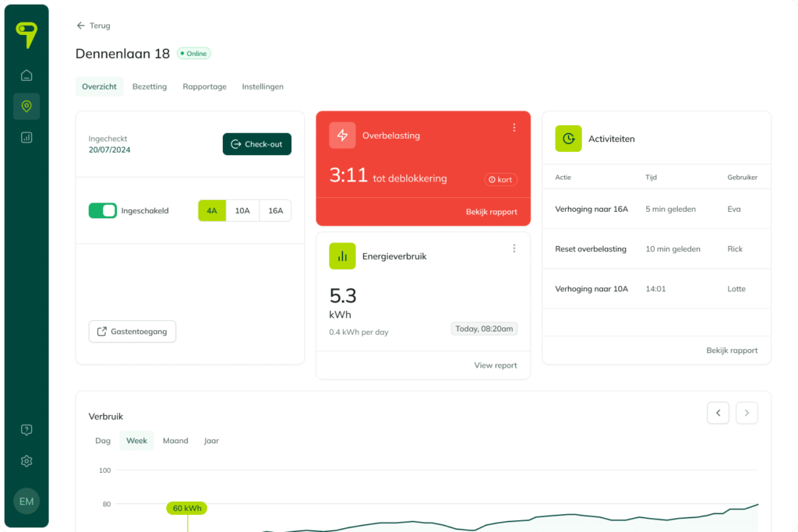
Task: Toggle the Ingeschakeld switch off
Action: coord(103,210)
